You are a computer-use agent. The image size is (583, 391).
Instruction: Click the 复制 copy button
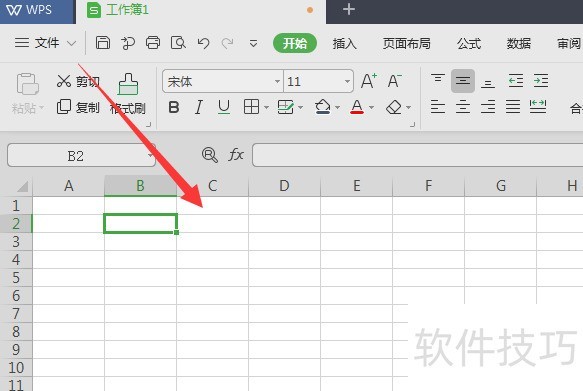click(x=78, y=107)
